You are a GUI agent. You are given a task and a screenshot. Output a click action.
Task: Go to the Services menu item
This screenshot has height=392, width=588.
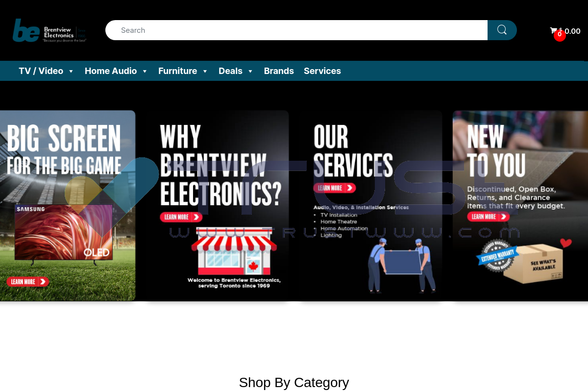(322, 71)
